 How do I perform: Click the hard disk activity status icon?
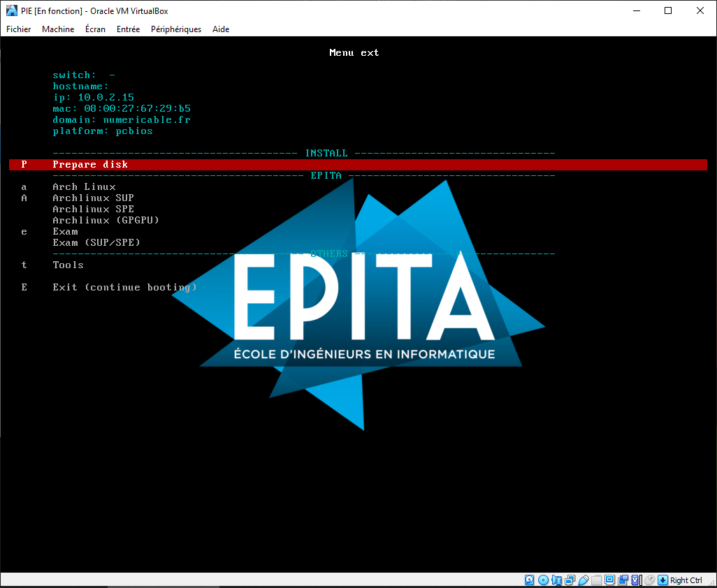coord(530,580)
